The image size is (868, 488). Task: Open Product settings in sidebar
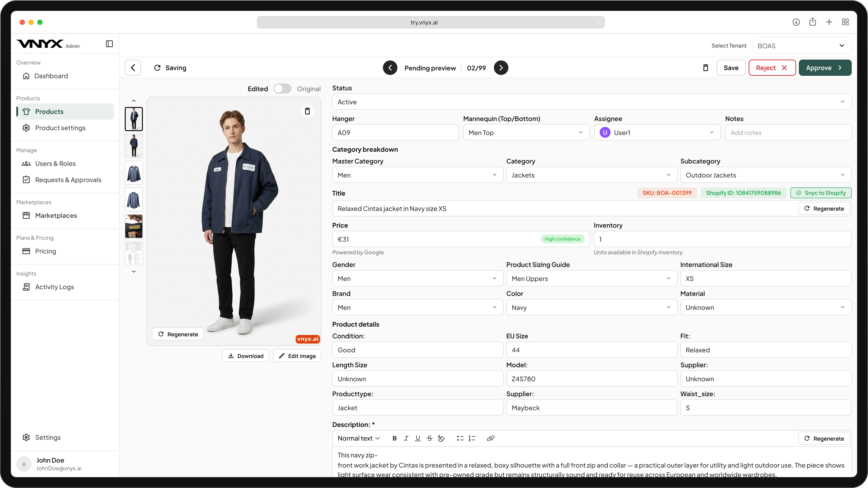(x=65, y=128)
